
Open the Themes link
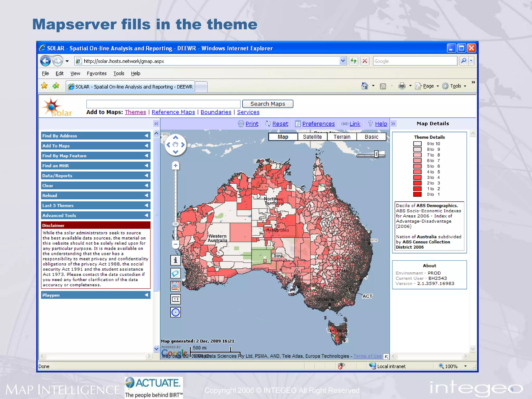135,112
